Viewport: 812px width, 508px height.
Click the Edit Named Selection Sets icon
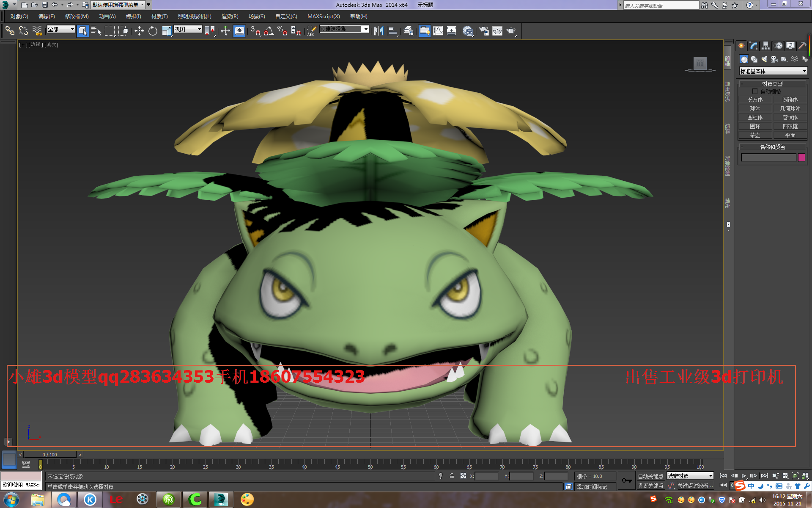point(311,30)
